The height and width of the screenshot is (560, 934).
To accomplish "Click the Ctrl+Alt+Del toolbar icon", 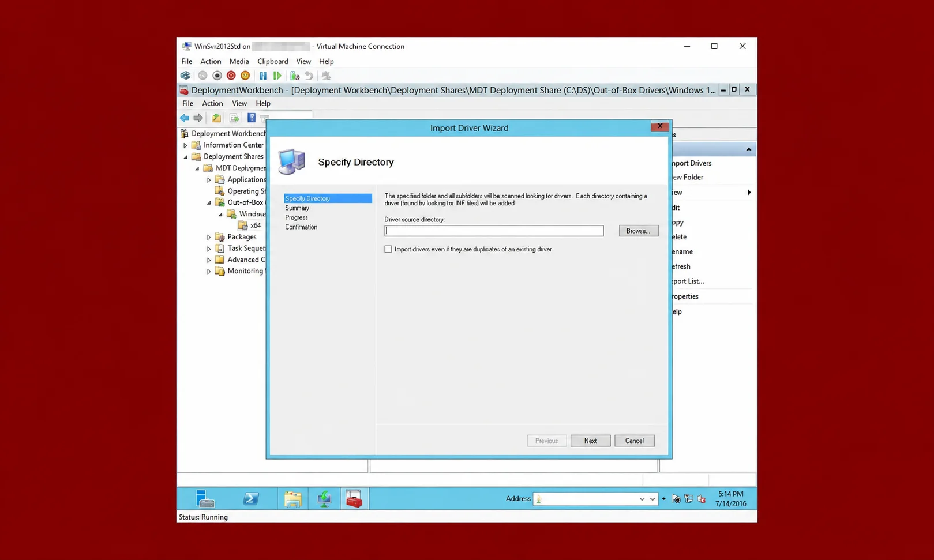I will click(x=185, y=76).
